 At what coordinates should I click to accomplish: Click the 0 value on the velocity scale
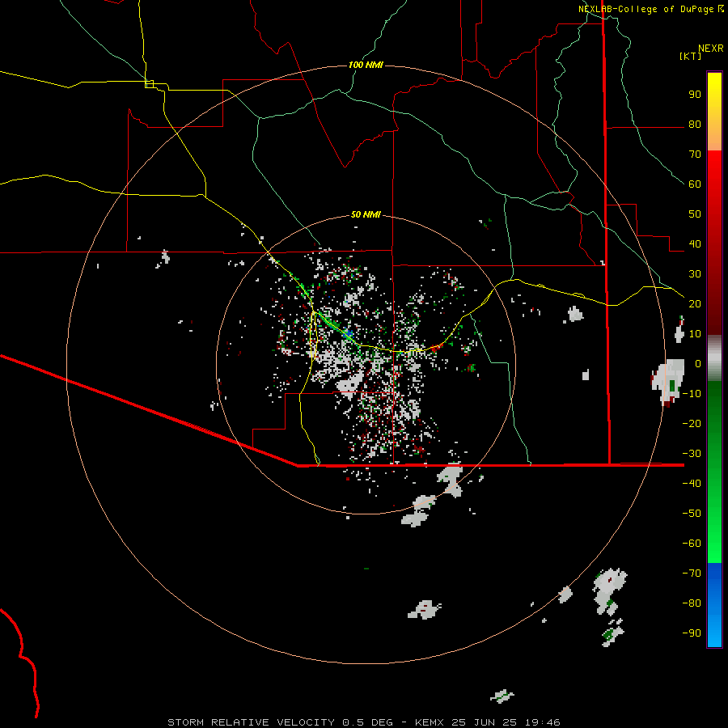point(698,364)
